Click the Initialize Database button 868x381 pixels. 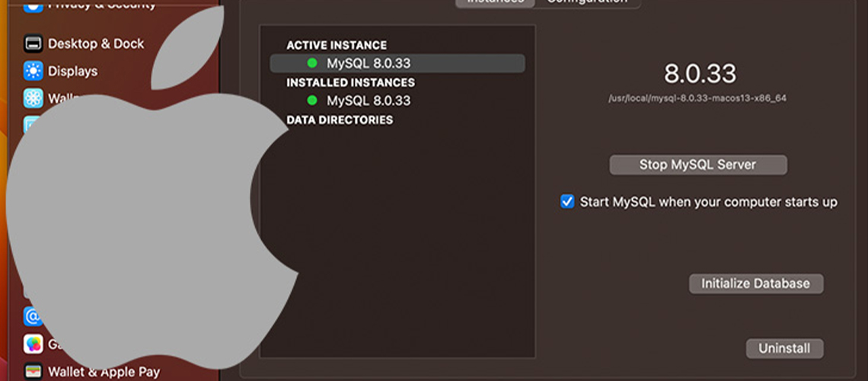(x=756, y=283)
